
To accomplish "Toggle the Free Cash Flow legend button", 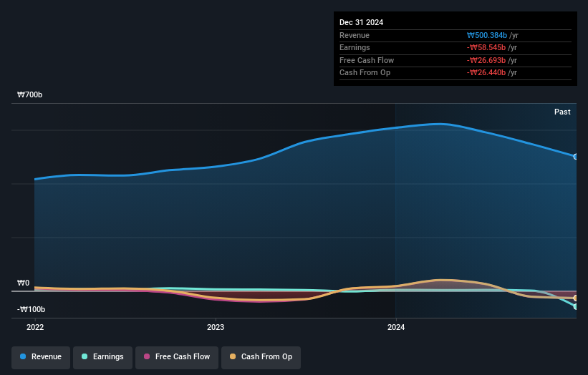I will [x=177, y=357].
